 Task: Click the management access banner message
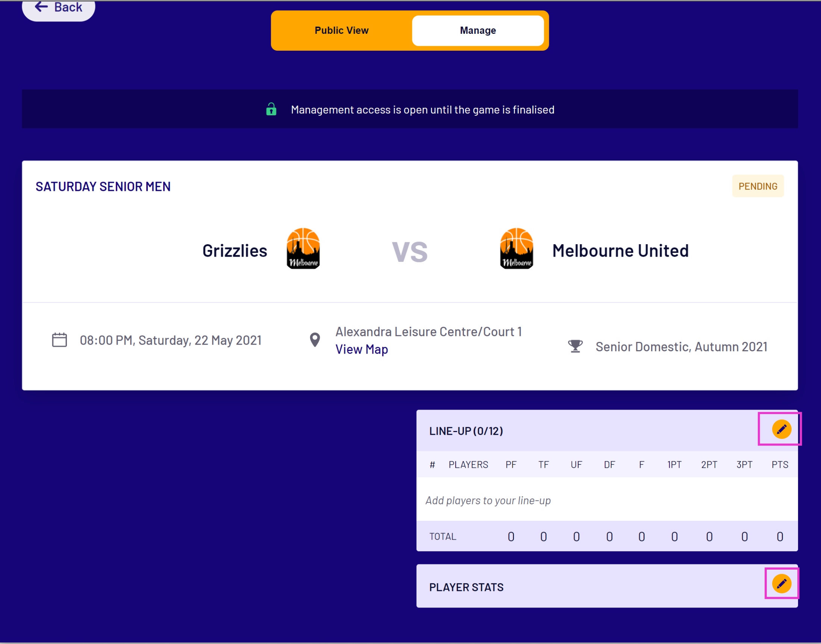423,110
